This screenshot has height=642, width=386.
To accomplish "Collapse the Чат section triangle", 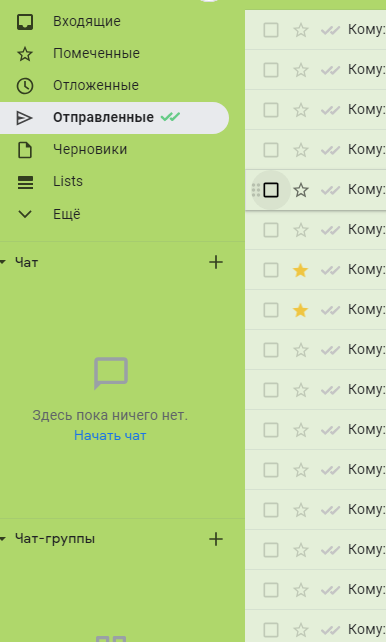I will tap(3, 262).
